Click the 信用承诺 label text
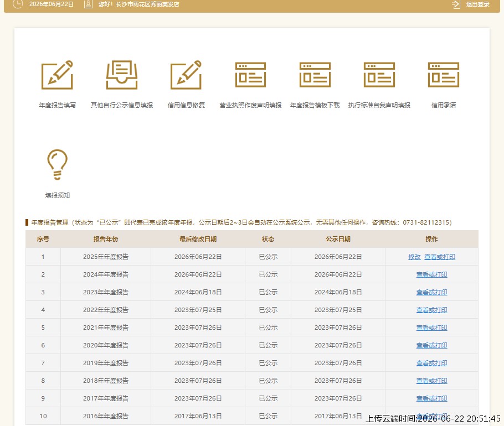Screen dimensions: 504x426 pyautogui.click(x=444, y=105)
